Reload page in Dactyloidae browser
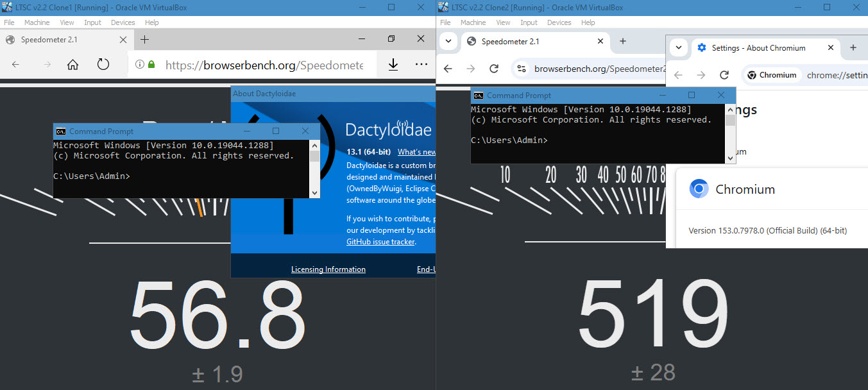 pyautogui.click(x=103, y=65)
